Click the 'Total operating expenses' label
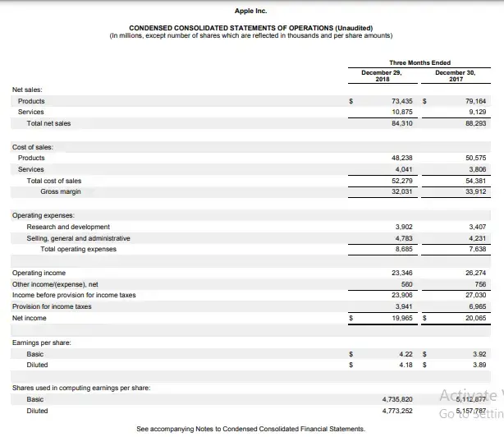 (79, 249)
